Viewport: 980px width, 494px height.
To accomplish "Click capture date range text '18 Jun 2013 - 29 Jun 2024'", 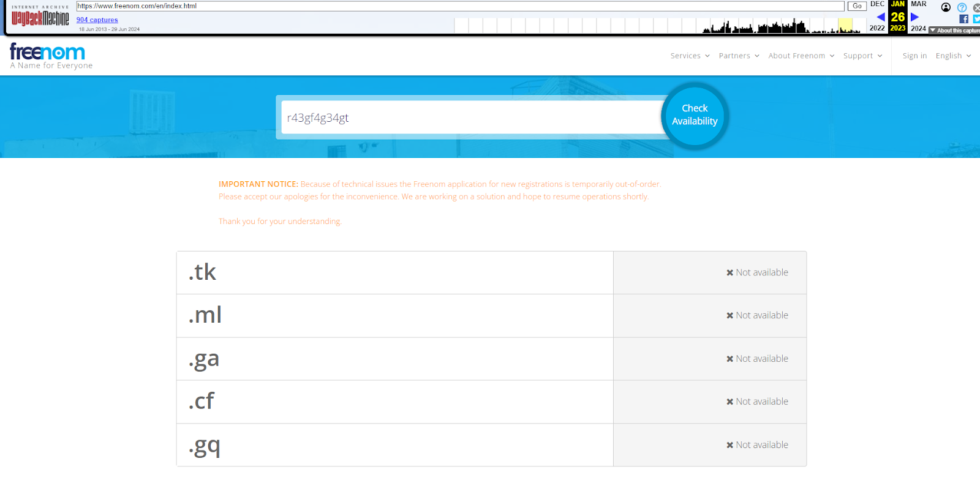I will (x=109, y=29).
